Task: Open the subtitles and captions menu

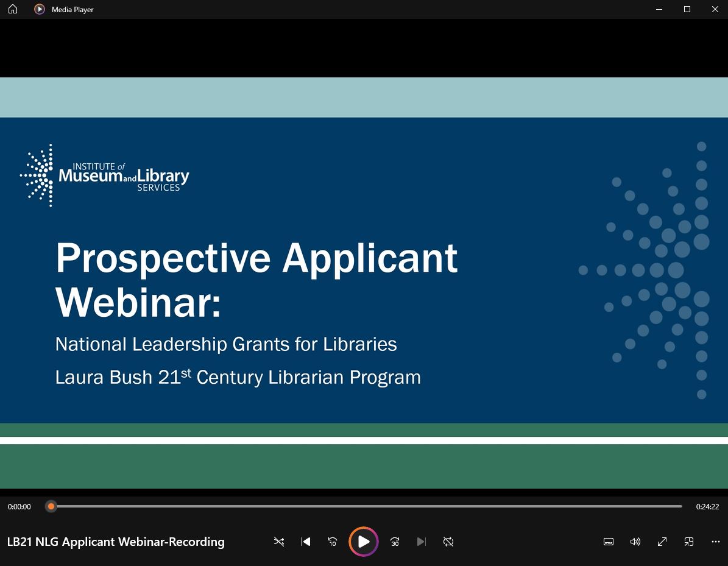Action: 609,542
